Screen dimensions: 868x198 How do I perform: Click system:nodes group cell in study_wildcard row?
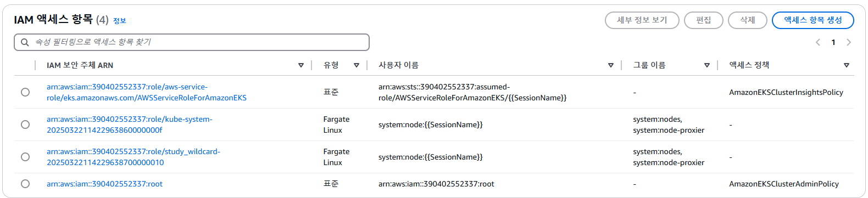click(x=669, y=157)
